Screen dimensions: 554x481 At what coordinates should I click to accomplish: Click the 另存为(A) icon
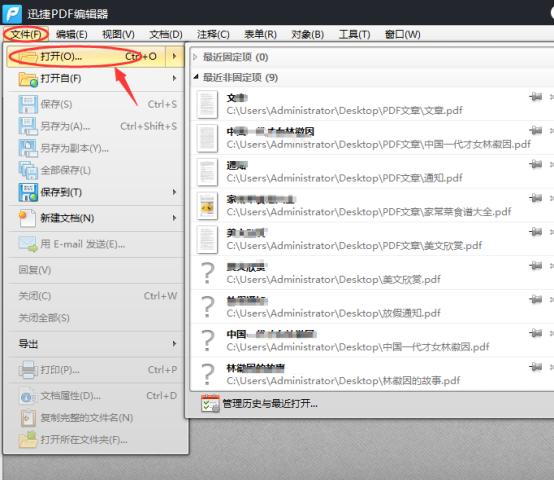(28, 126)
